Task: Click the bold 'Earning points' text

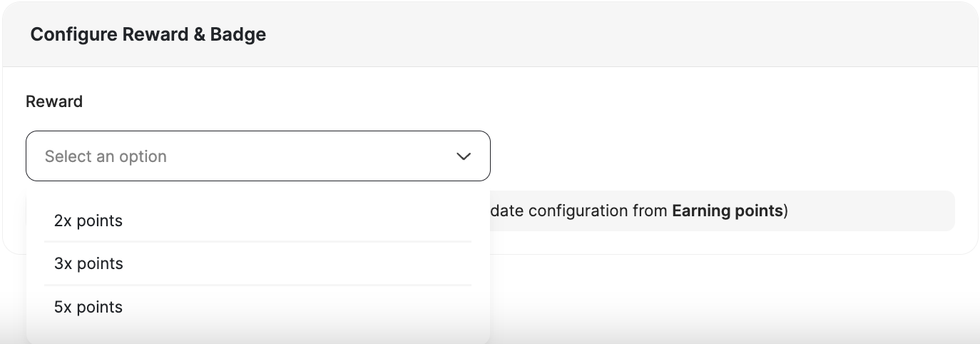Action: click(728, 211)
